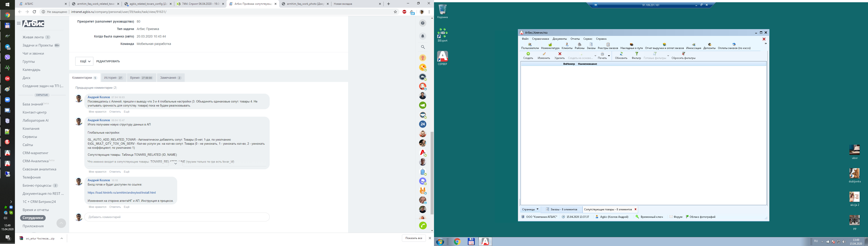Click Обновить refresh button
This screenshot has width=868, height=246.
[x=621, y=56]
